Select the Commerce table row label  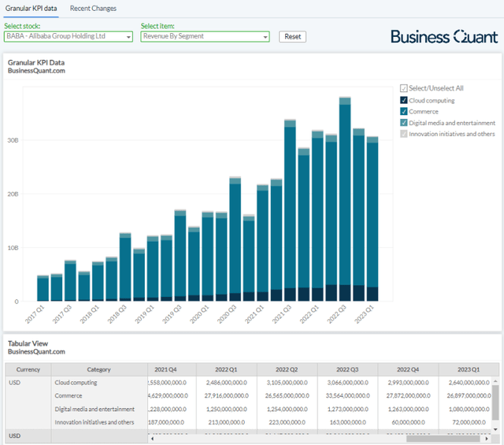click(69, 396)
